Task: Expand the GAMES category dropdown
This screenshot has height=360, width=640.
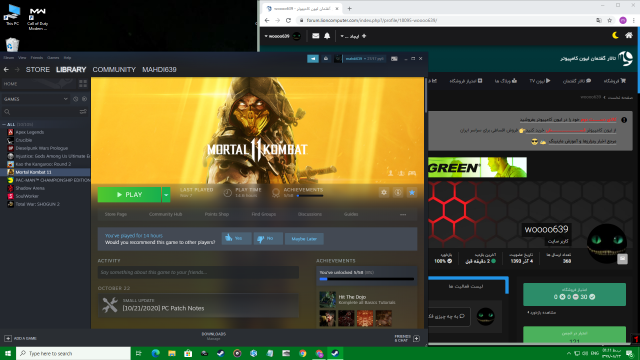Action: (65, 99)
